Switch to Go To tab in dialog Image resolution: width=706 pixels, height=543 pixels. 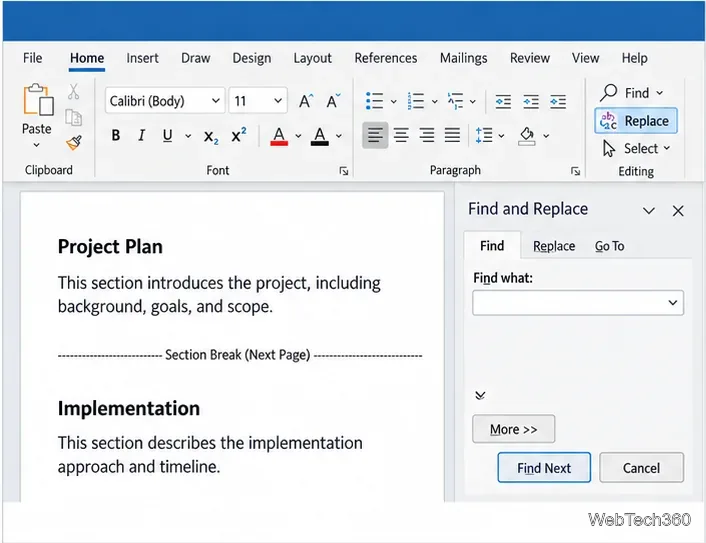609,246
